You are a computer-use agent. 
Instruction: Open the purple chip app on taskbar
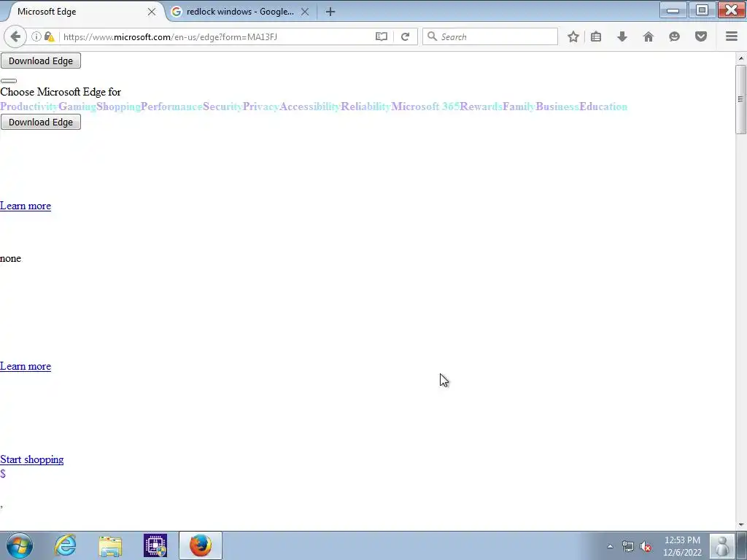point(155,545)
